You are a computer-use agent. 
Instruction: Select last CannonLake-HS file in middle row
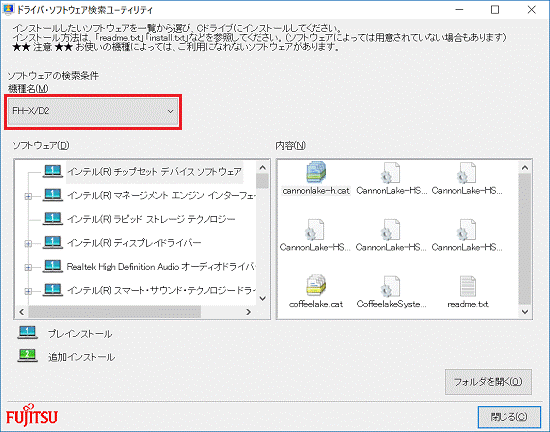467,235
